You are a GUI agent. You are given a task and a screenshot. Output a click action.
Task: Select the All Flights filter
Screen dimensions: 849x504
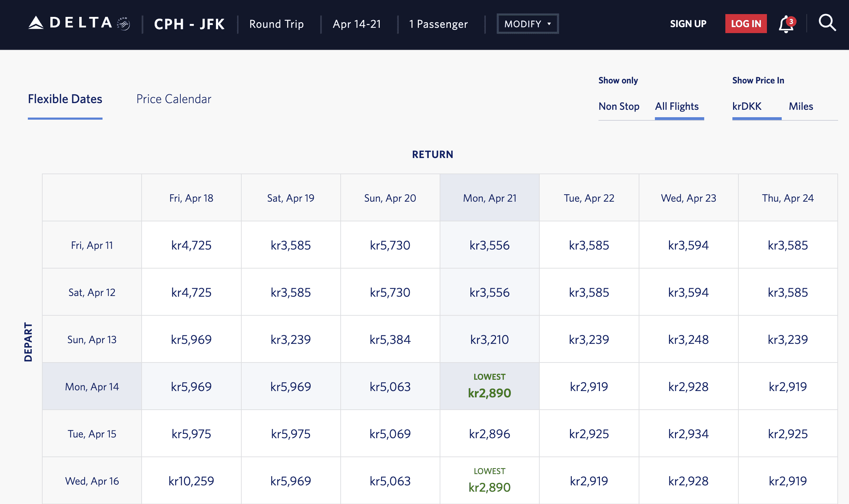coord(677,106)
